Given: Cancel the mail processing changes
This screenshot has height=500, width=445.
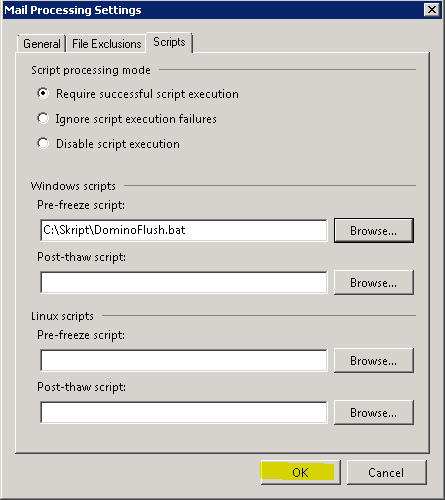Looking at the screenshot, I should click(386, 472).
